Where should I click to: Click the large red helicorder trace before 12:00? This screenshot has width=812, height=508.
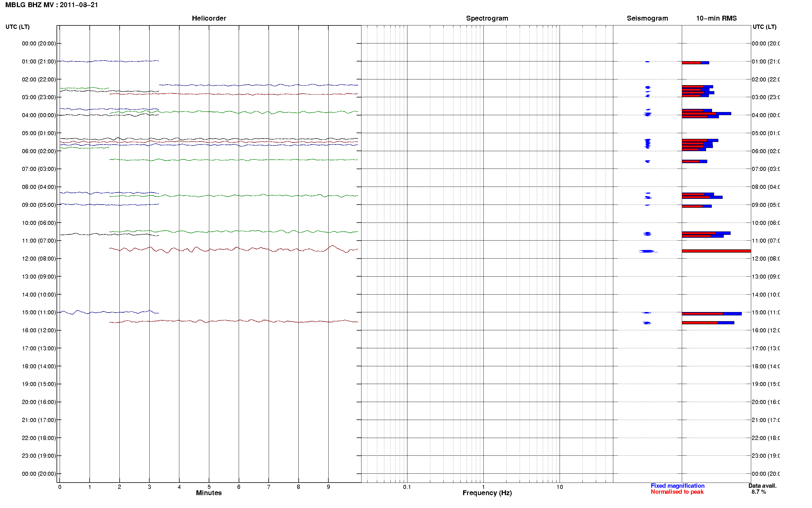(x=234, y=249)
